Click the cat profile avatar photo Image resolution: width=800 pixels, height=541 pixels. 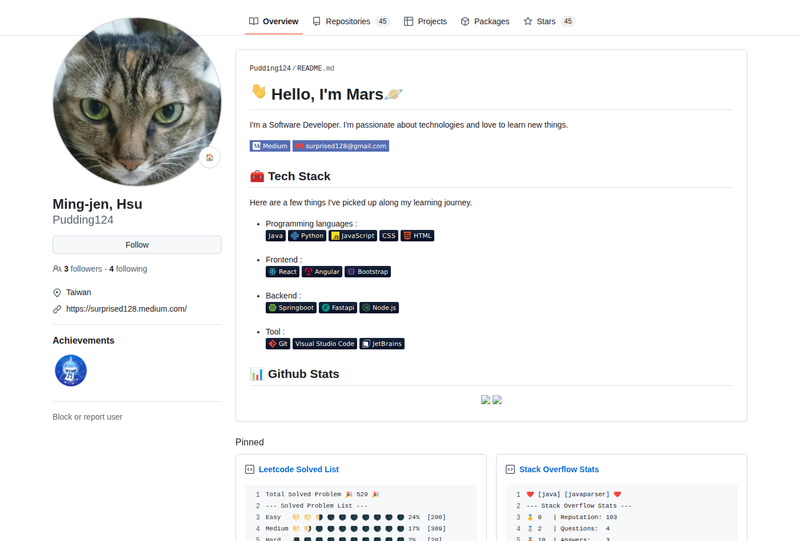[x=137, y=102]
